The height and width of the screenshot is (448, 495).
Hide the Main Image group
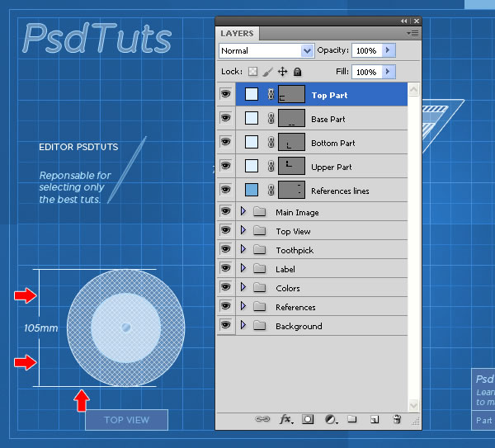point(225,211)
